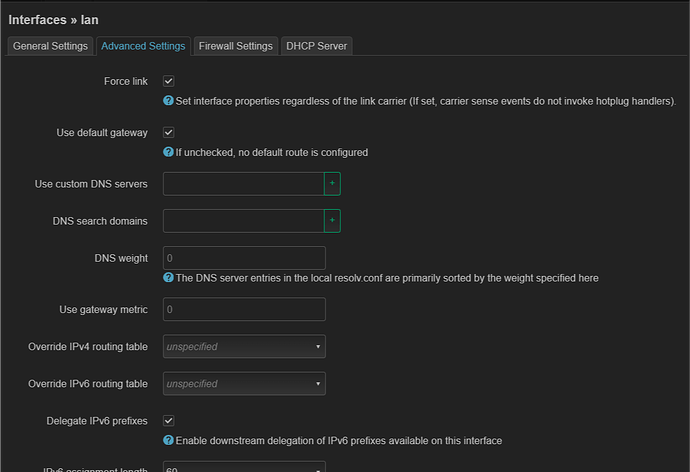Click the resolv.conf weight description text

387,278
